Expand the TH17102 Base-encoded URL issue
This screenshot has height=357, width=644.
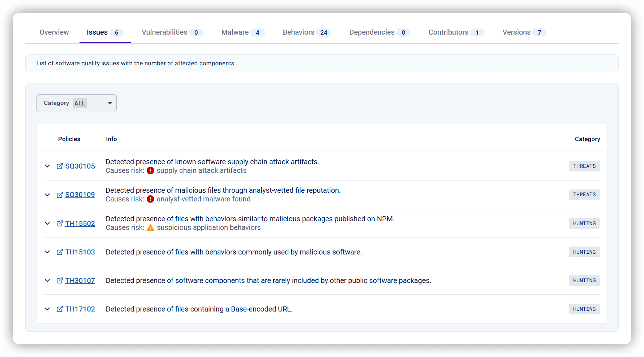[x=47, y=309]
